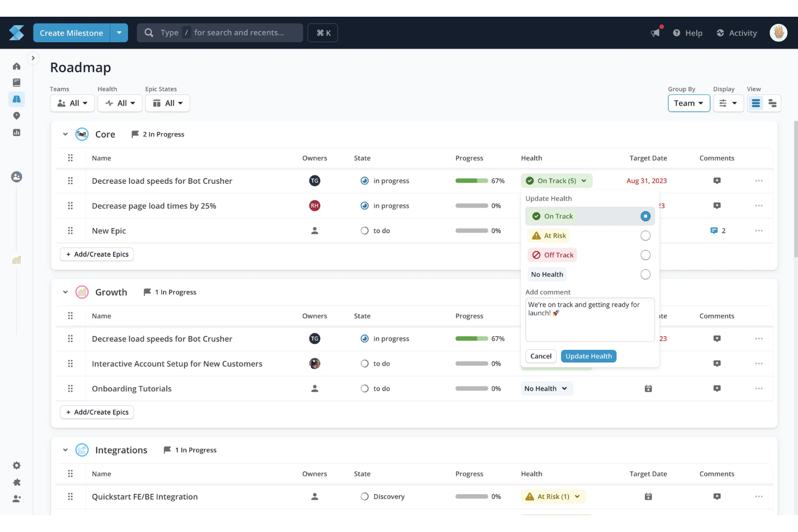Click the 67% progress bar for Bot Crusher
This screenshot has height=532, width=798.
click(x=472, y=181)
